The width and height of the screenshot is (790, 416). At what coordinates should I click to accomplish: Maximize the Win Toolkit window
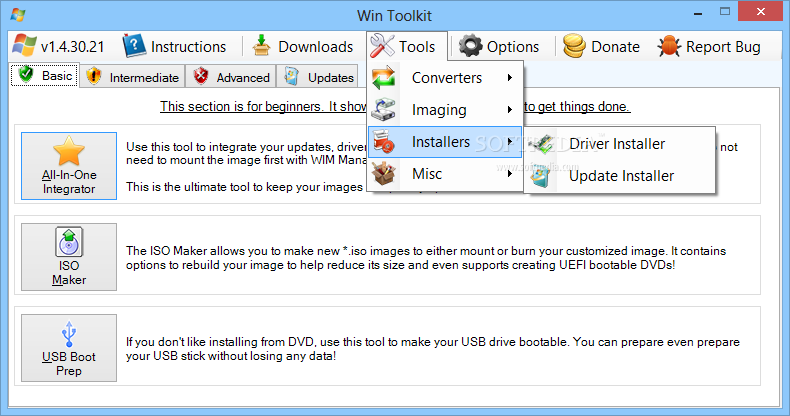pyautogui.click(x=725, y=12)
